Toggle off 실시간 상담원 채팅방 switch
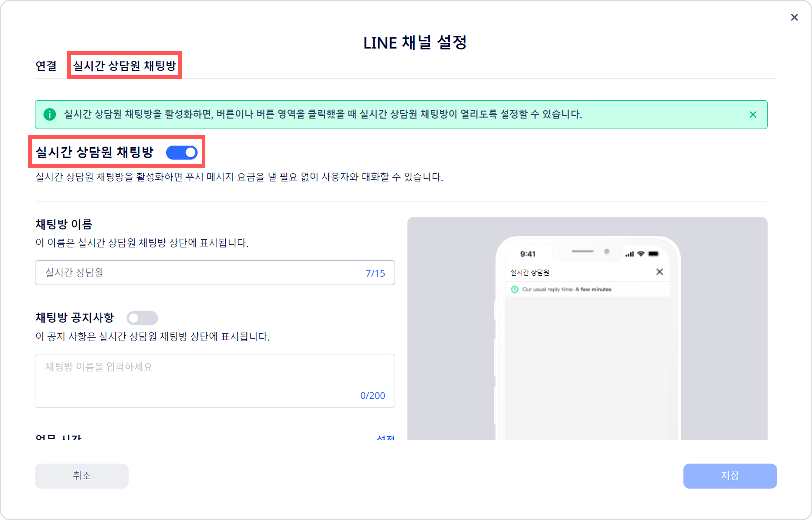812x520 pixels. click(x=182, y=153)
